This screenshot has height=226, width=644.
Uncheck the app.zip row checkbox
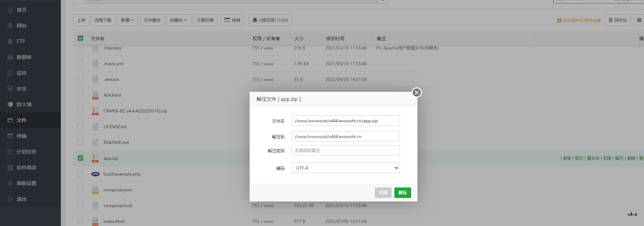pos(80,158)
